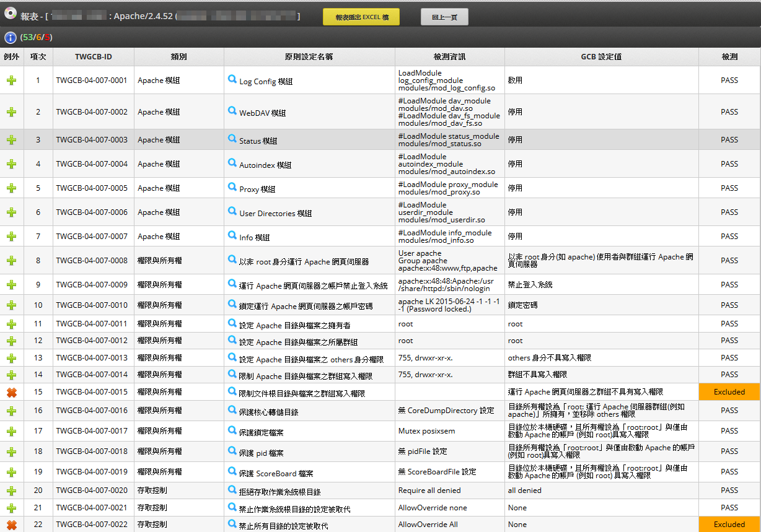This screenshot has width=761, height=532.
Task: Export report with 報表匯出 EXCEL 檔 button
Action: pyautogui.click(x=361, y=17)
